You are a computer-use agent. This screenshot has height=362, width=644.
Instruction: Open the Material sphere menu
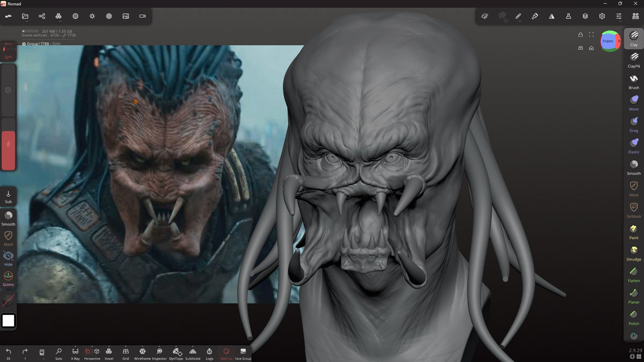75,16
